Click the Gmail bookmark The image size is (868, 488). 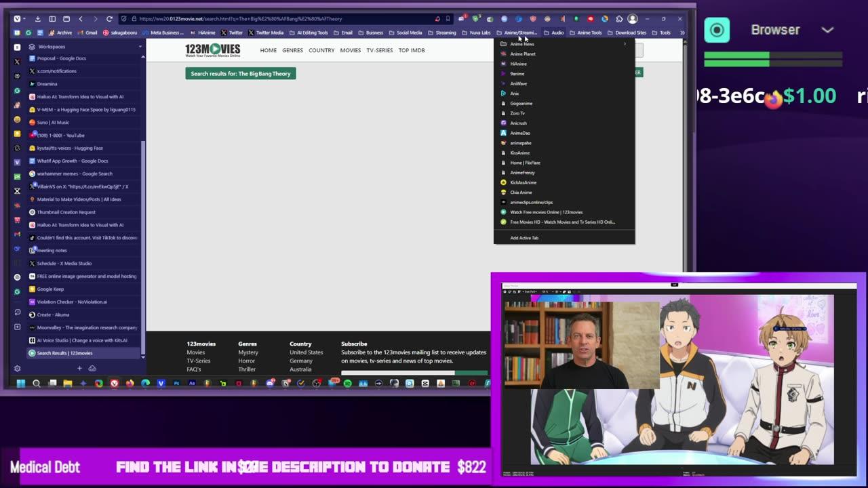click(87, 33)
